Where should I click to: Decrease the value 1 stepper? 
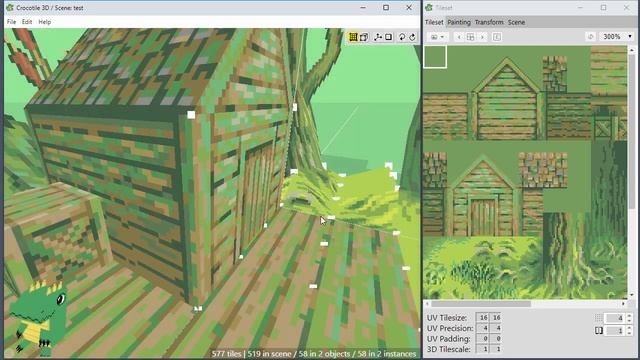[629, 333]
